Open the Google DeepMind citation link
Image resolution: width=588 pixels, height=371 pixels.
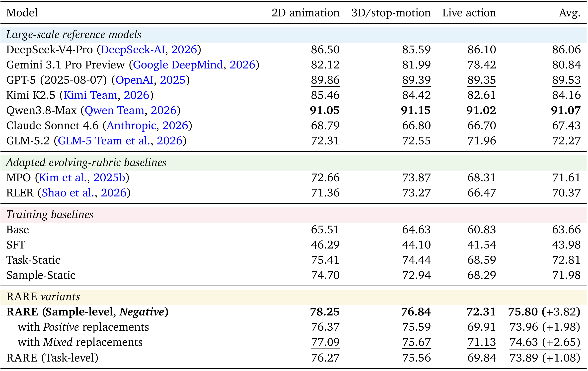[178, 65]
